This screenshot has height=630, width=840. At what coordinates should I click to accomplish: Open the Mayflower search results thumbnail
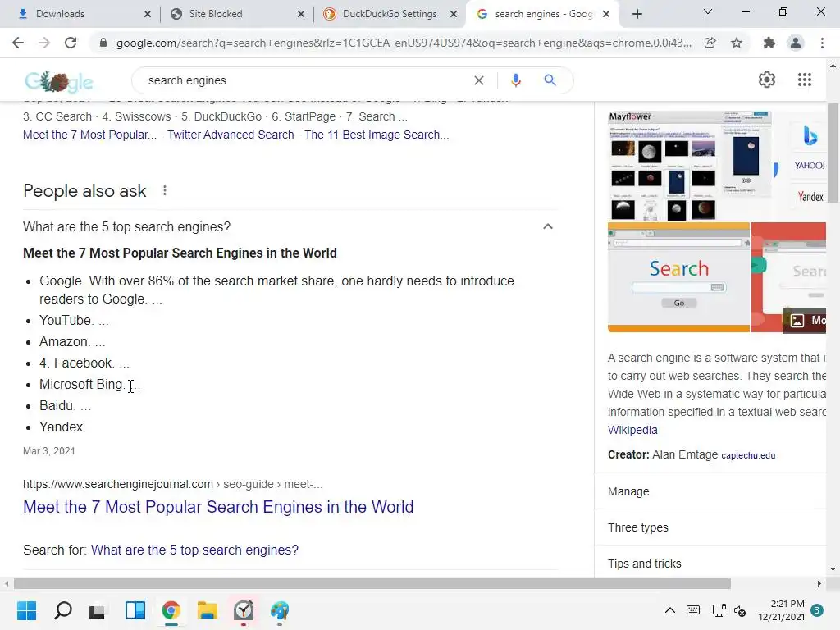[x=689, y=166]
